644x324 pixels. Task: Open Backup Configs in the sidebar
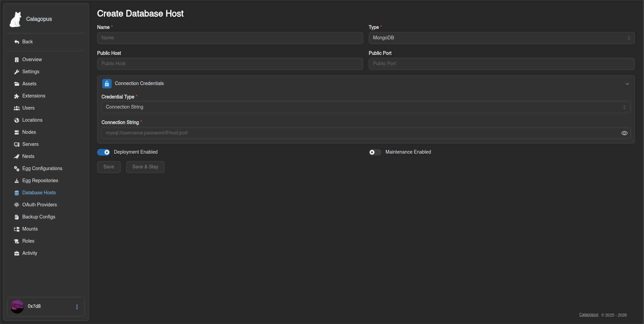(x=39, y=217)
